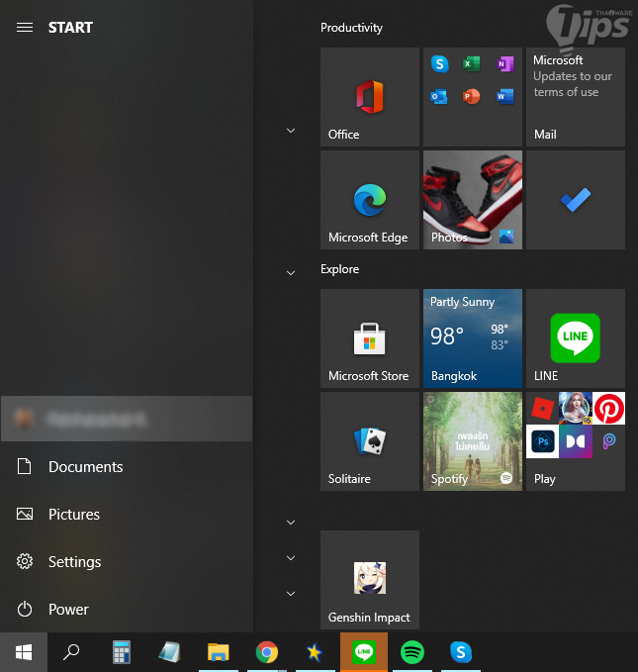Switch to LINE on the taskbar
The height and width of the screenshot is (672, 638).
point(364,652)
